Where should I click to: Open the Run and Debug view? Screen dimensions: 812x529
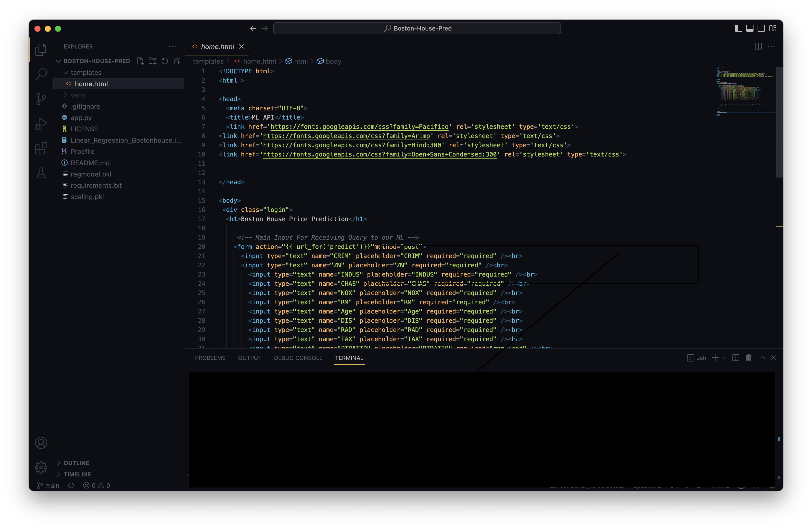[x=41, y=124]
